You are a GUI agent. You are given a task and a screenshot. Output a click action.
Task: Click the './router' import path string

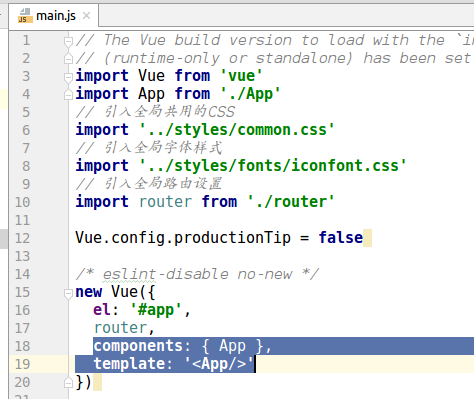point(291,202)
